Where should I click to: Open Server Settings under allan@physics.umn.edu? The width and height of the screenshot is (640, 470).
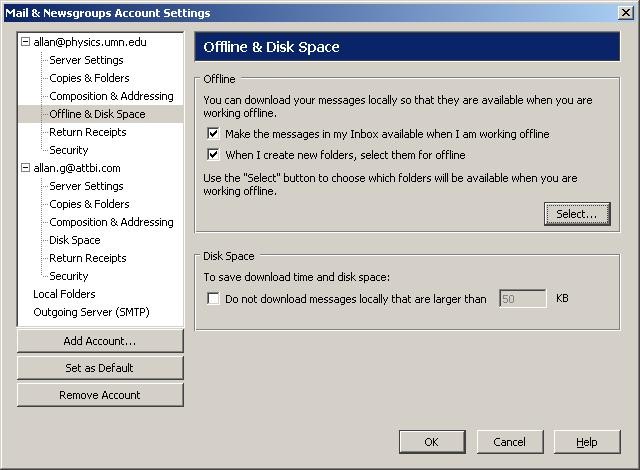tap(86, 60)
